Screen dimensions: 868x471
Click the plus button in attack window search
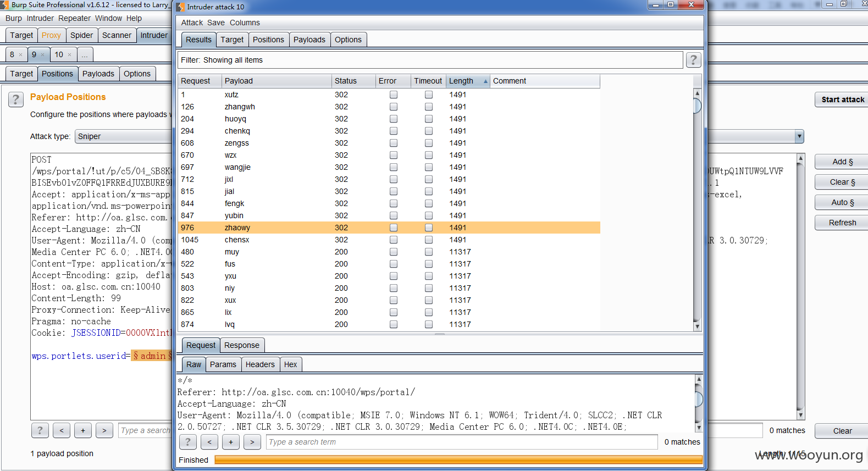click(231, 442)
